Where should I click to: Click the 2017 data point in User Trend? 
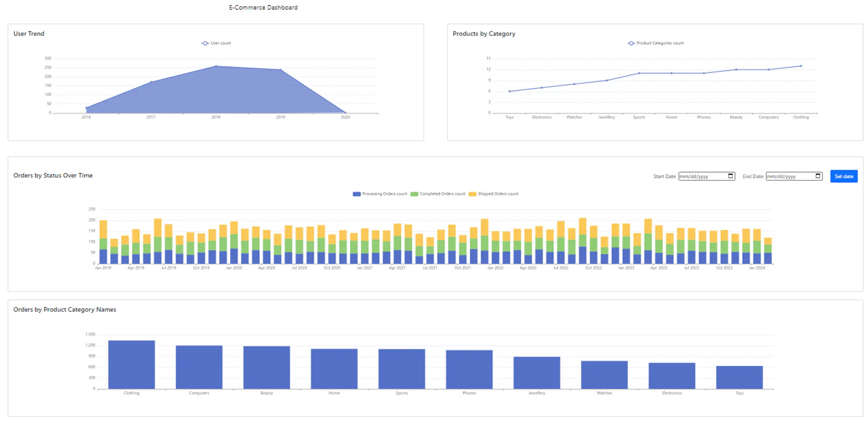[x=151, y=82]
